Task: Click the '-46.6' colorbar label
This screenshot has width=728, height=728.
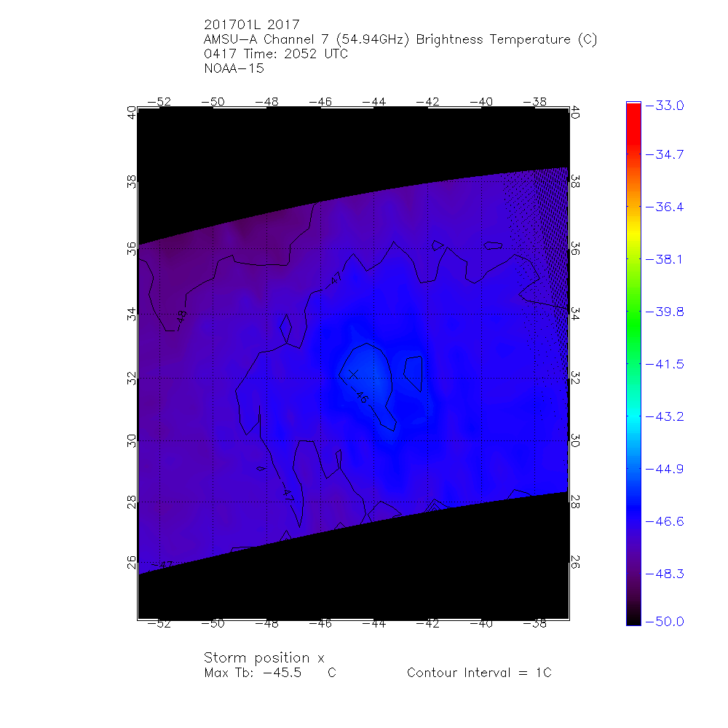Action: tap(665, 522)
